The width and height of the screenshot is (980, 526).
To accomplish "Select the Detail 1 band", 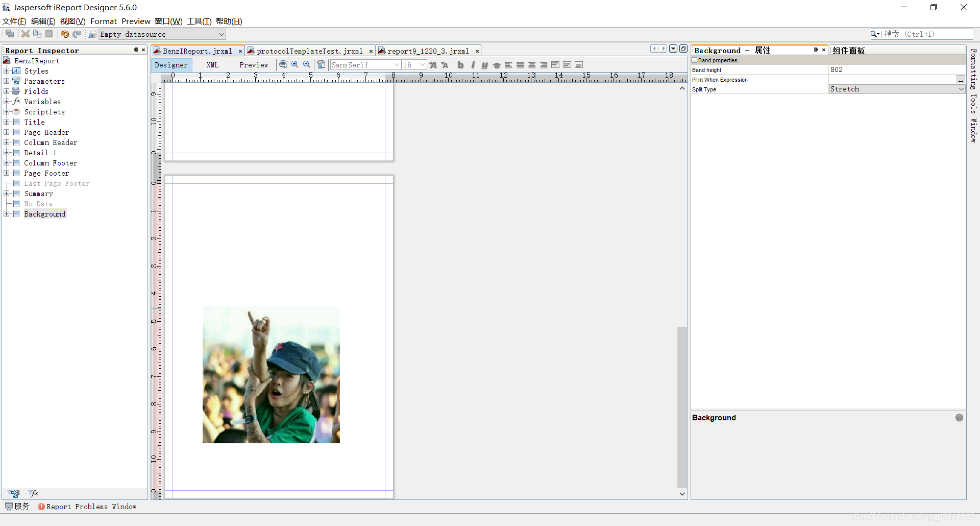I will (40, 153).
